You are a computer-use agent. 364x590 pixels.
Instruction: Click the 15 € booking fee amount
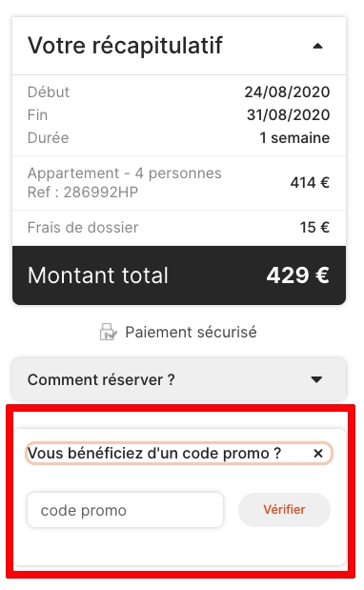(x=314, y=228)
